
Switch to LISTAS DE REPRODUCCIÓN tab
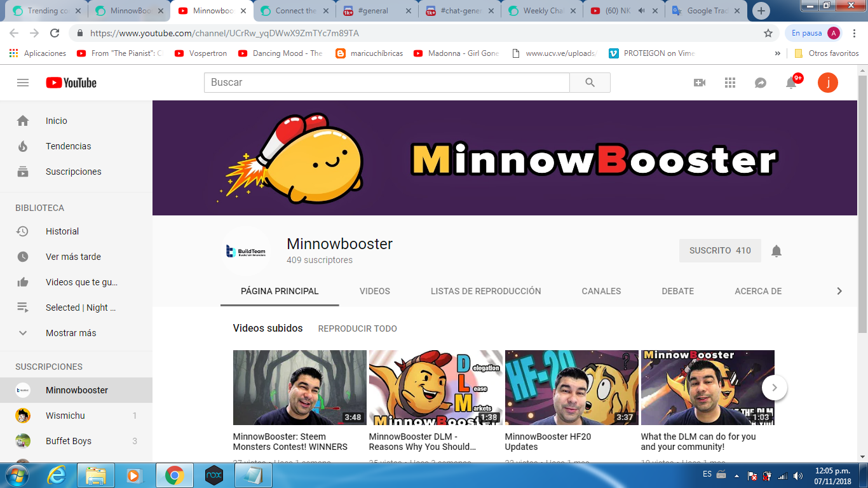pyautogui.click(x=486, y=291)
